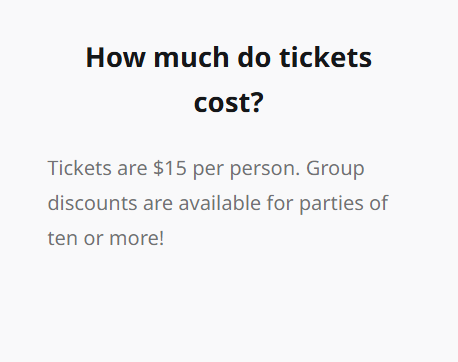Click the word "person." in the paragraph
The height and width of the screenshot is (362, 458).
[x=265, y=169]
